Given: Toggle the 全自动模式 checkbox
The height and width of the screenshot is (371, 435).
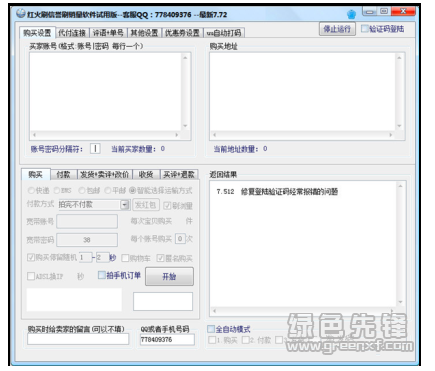Looking at the screenshot, I should (211, 329).
